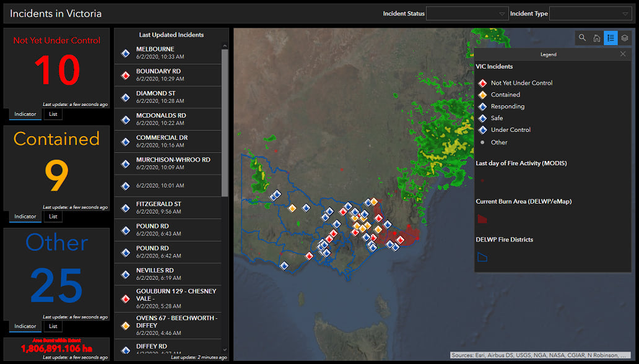Screen dimensions: 639x364
Task: Click the Not Yet Under Control count 10
Action: tap(56, 71)
